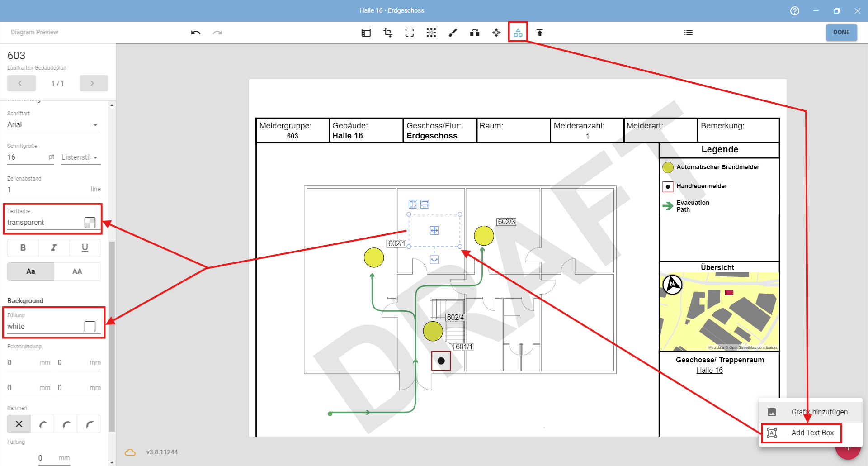The image size is (868, 466).
Task: Click the Meldergruppe 603 header cell
Action: [292, 130]
